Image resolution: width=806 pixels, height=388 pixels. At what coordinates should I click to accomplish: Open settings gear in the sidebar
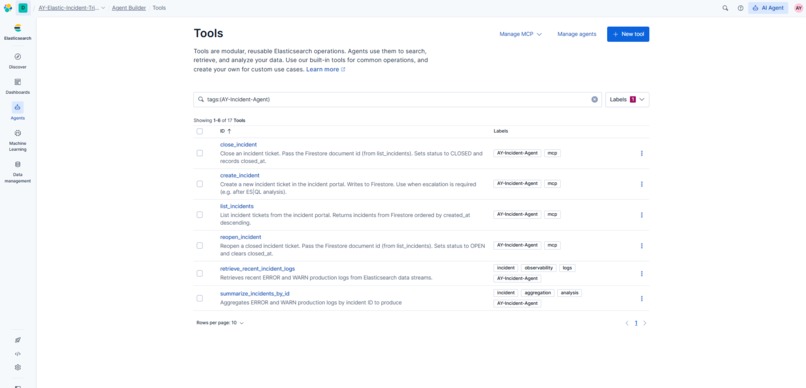click(17, 367)
